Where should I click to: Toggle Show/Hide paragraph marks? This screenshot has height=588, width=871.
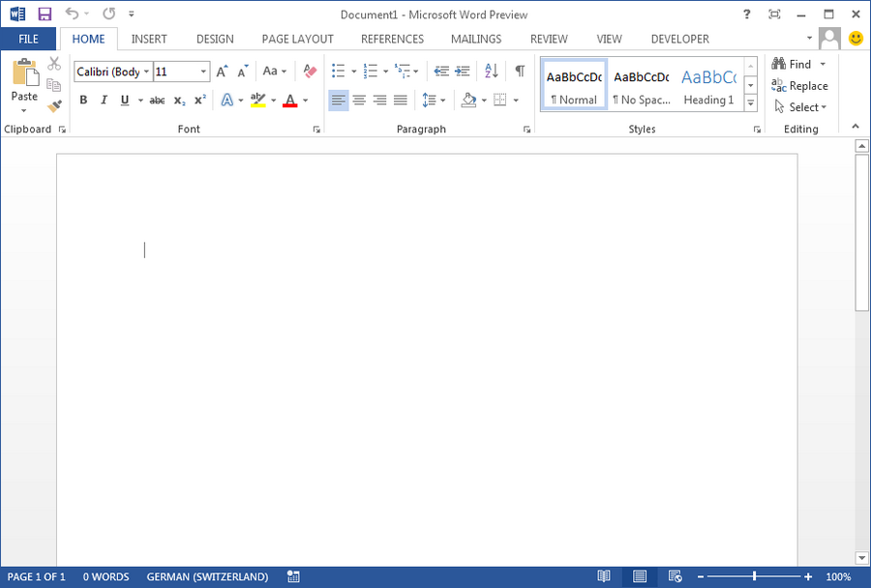point(520,72)
